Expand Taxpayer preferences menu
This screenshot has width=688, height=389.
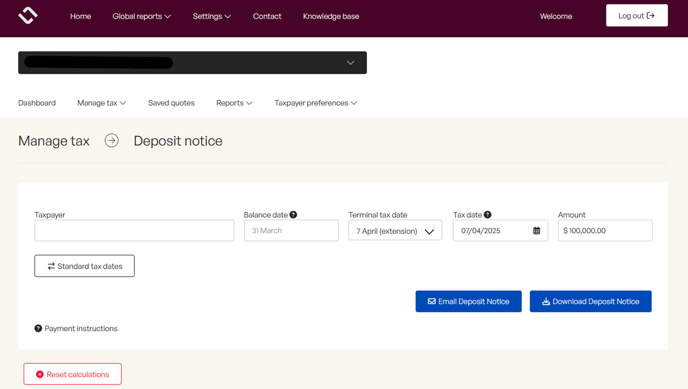coord(315,103)
